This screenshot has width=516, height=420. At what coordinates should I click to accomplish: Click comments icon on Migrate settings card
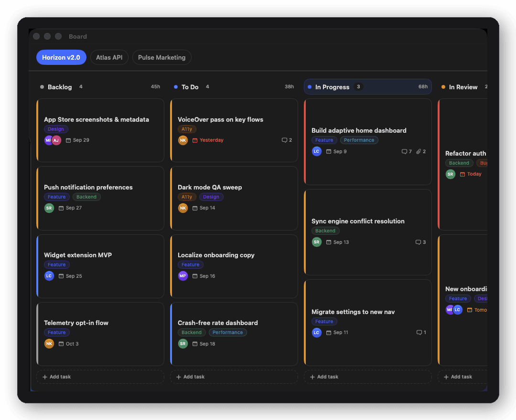(419, 333)
